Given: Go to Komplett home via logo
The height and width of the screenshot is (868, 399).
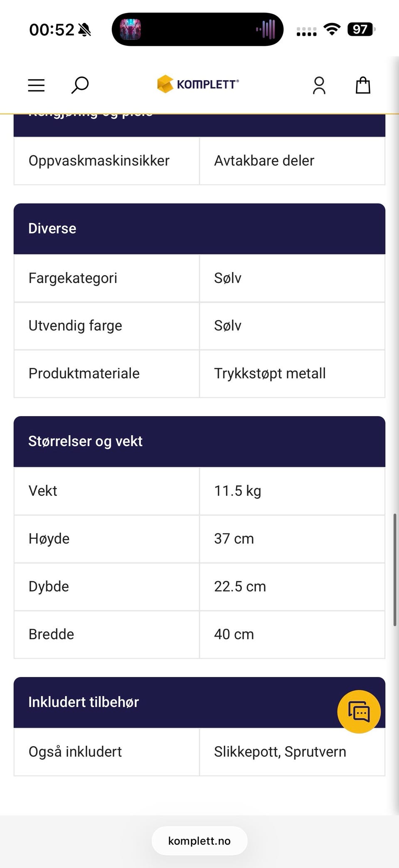Looking at the screenshot, I should click(x=198, y=84).
